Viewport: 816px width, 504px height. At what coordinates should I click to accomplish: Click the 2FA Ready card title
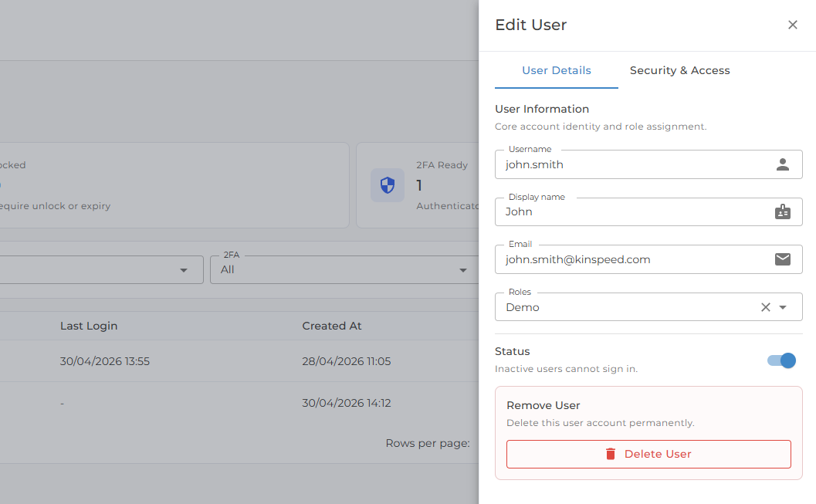tap(442, 165)
